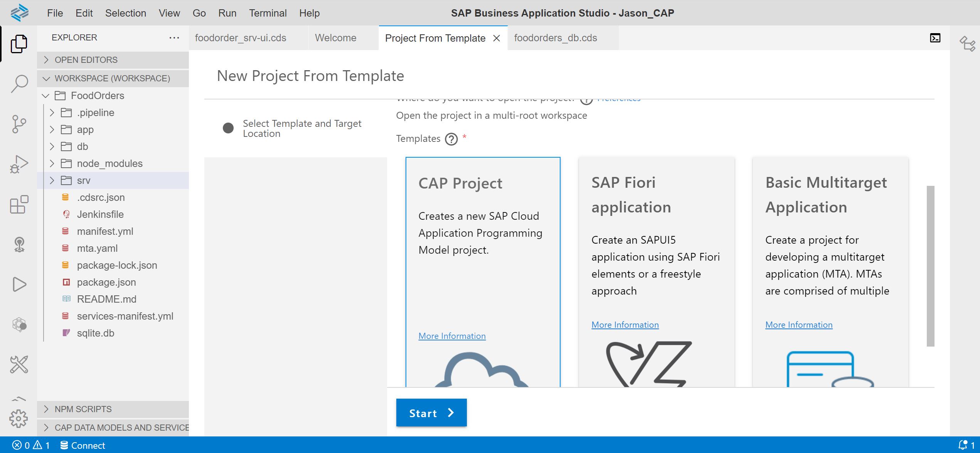980x453 pixels.
Task: Open package-lock.json file
Action: point(117,265)
